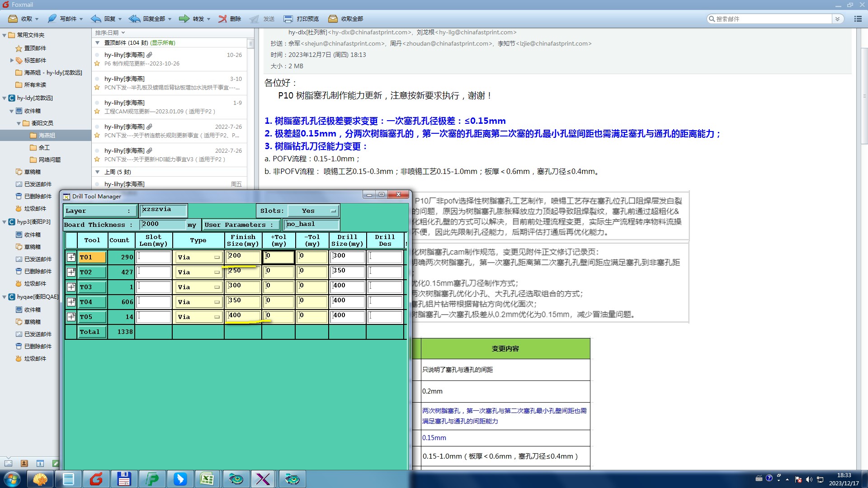Select the 余工 folder

[x=44, y=147]
